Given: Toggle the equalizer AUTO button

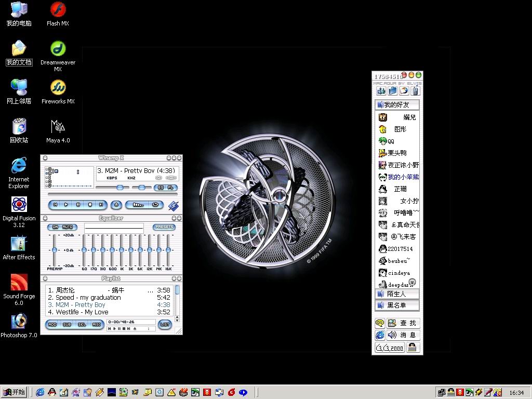Looking at the screenshot, I should tap(68, 227).
